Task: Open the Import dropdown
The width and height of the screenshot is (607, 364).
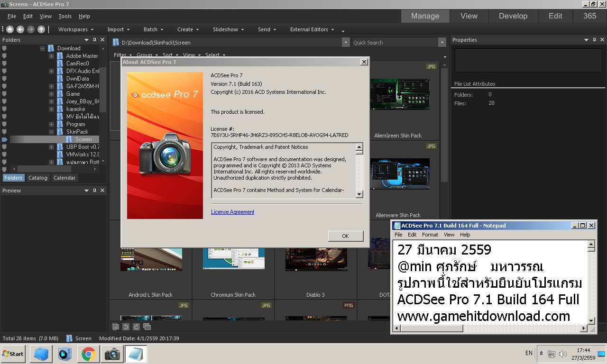Action: coord(119,29)
